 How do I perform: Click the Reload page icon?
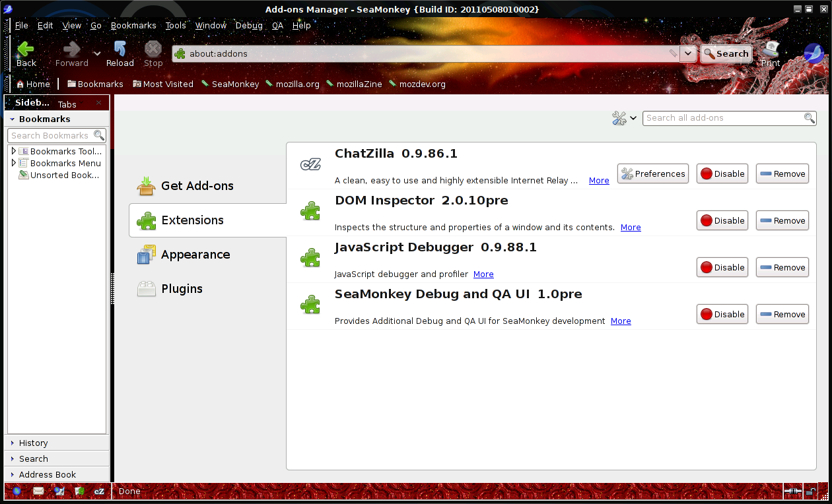coord(120,49)
